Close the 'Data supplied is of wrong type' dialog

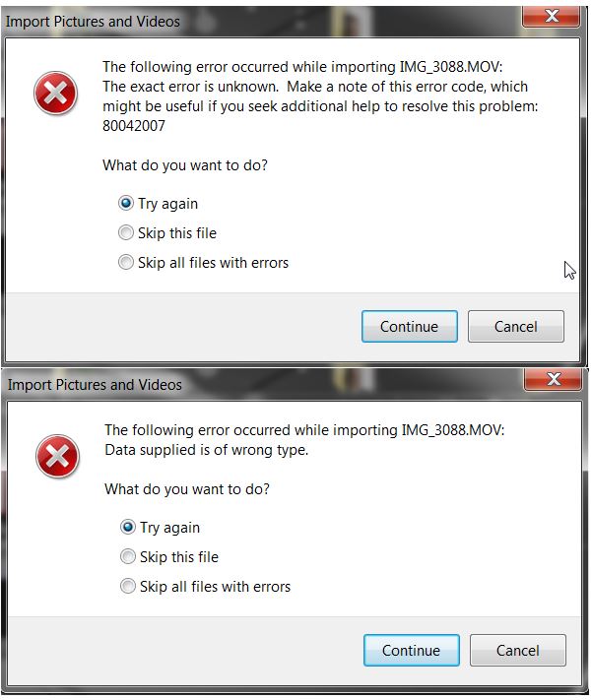click(x=554, y=379)
